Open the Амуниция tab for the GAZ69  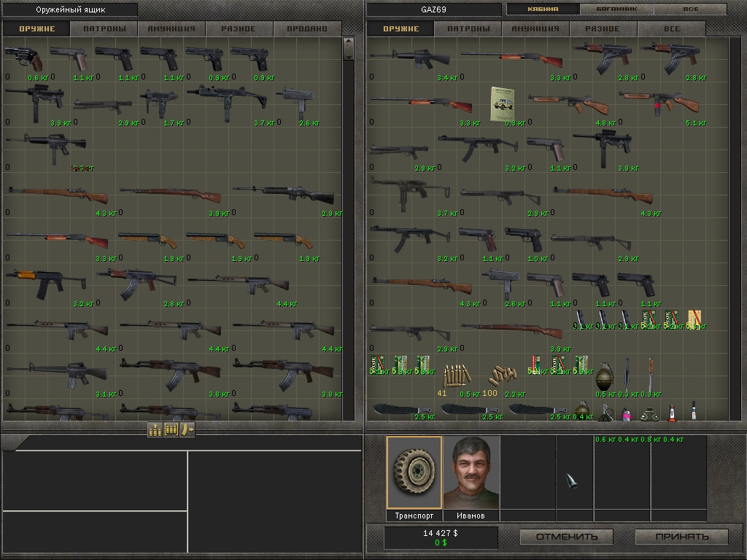(535, 29)
